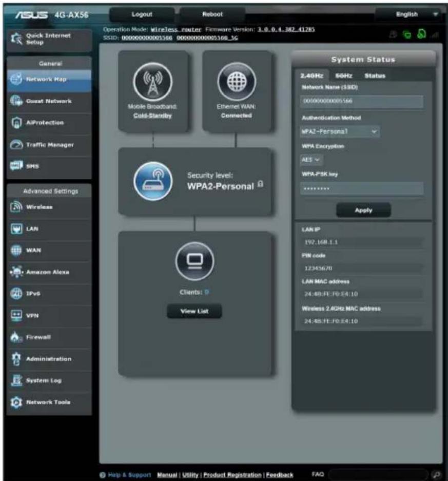Click the LAN IP value 192.168.1.1
Screen dimensions: 448x481
point(321,242)
